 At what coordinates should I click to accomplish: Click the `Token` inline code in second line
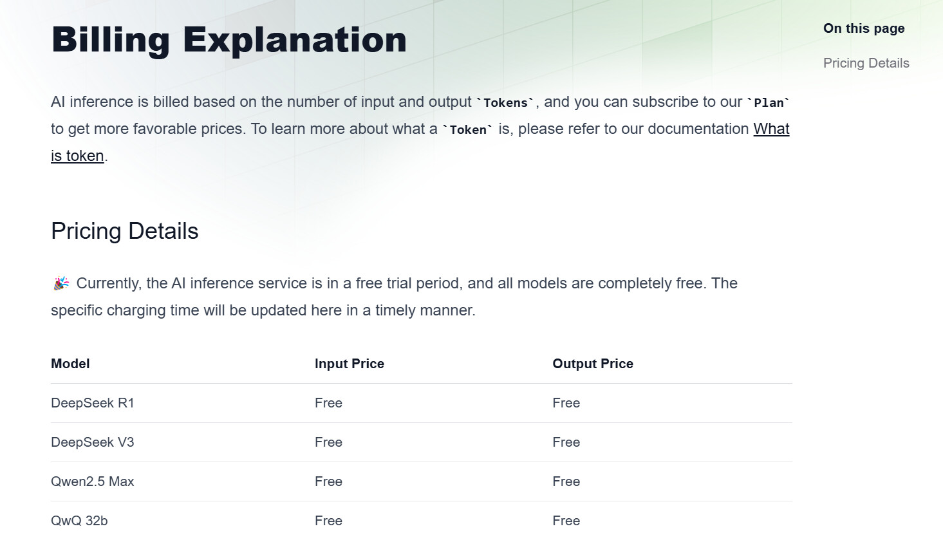coord(468,129)
